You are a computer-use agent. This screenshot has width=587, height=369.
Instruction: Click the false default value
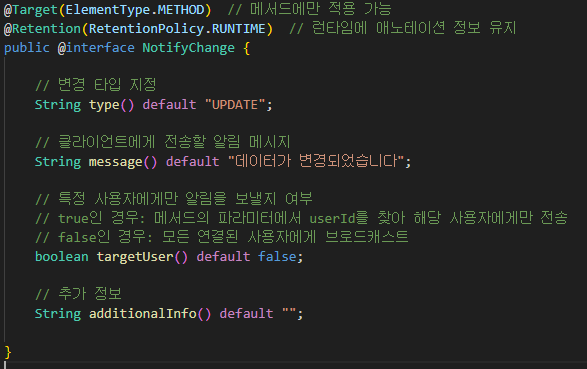[x=277, y=257]
